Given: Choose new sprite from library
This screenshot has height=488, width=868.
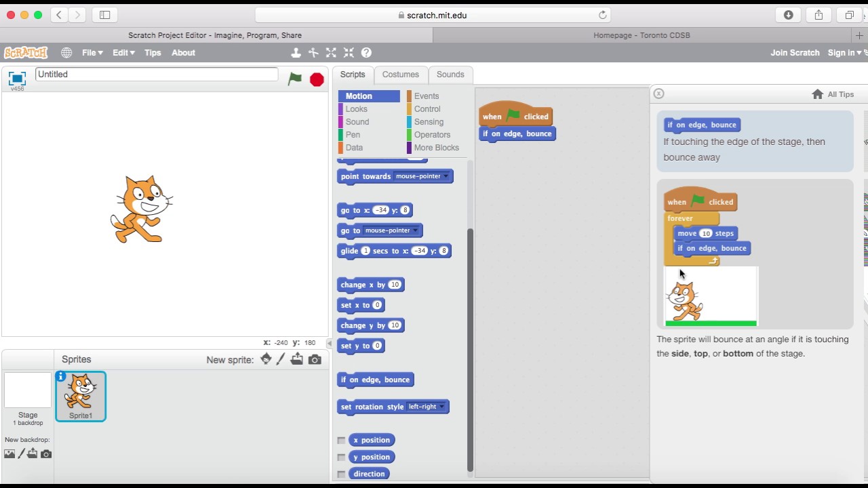Looking at the screenshot, I should tap(266, 359).
